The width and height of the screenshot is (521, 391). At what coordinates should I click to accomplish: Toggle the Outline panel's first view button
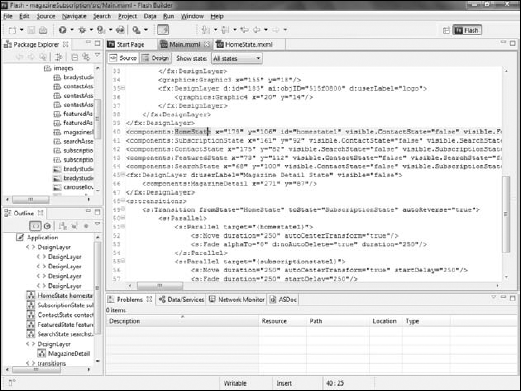click(x=35, y=226)
